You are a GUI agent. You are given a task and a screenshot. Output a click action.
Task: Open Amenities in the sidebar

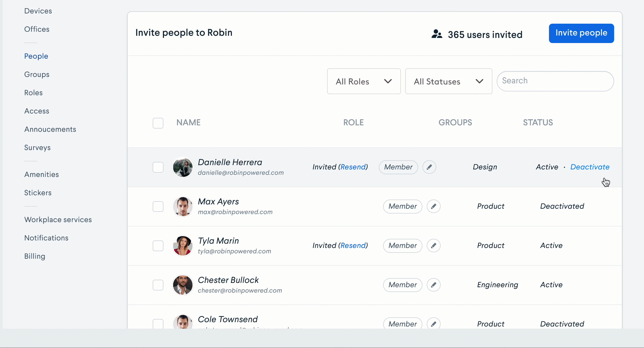41,174
